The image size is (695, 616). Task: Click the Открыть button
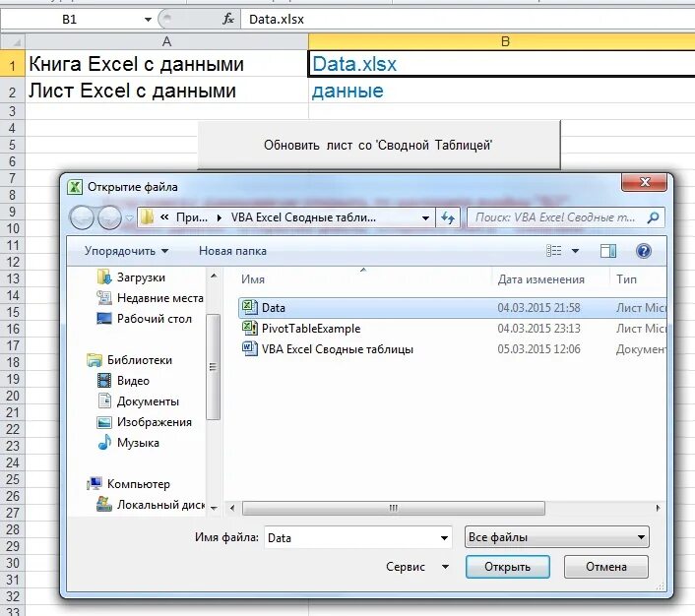point(508,567)
